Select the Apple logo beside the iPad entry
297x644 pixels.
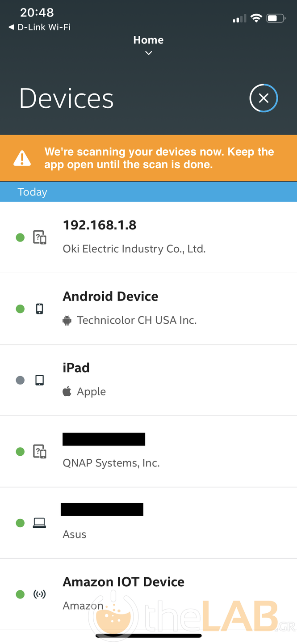click(x=67, y=391)
